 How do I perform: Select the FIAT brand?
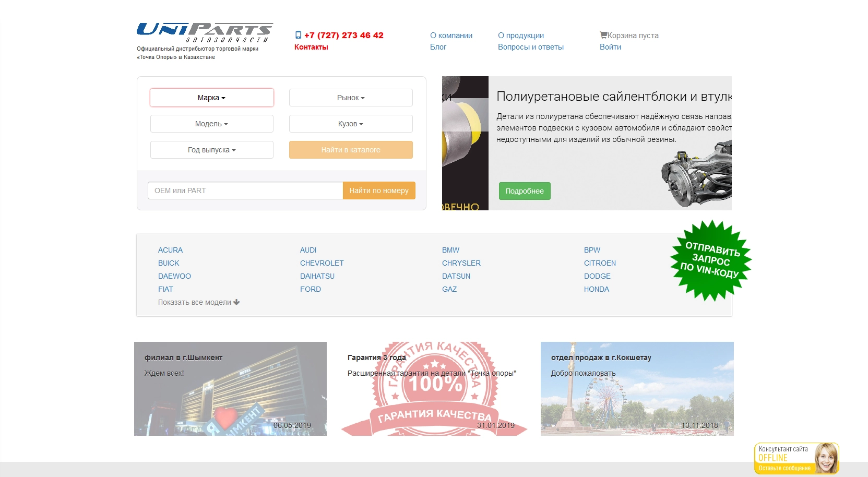(x=165, y=289)
